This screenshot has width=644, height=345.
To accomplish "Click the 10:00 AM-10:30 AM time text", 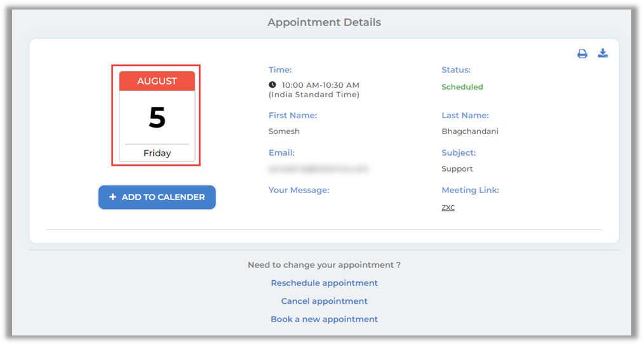I will coord(320,85).
